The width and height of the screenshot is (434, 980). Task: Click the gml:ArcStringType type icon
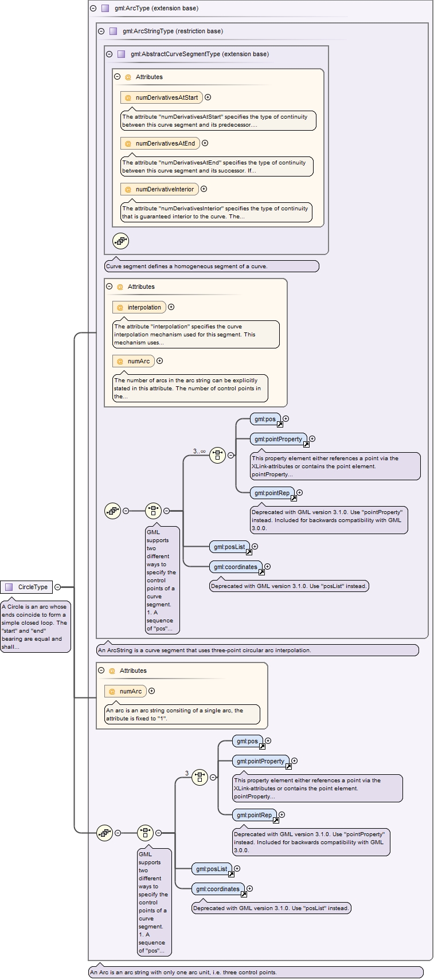[x=113, y=32]
